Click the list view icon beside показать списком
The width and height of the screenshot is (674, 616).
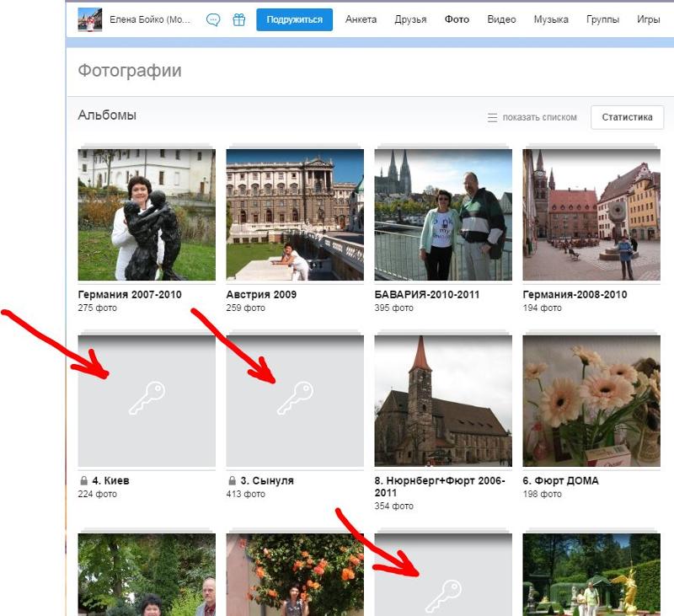(x=493, y=118)
